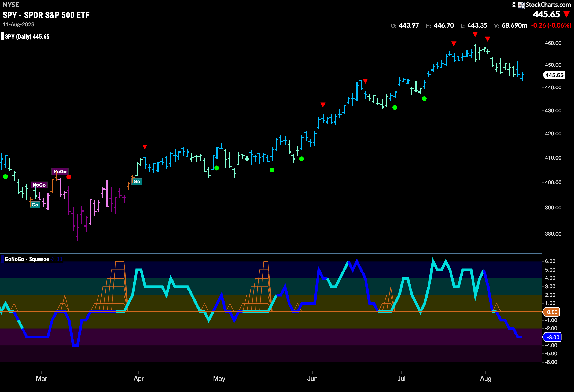This screenshot has height=392, width=574.
Task: Click the 445.65 current price tag on axis
Action: point(554,75)
